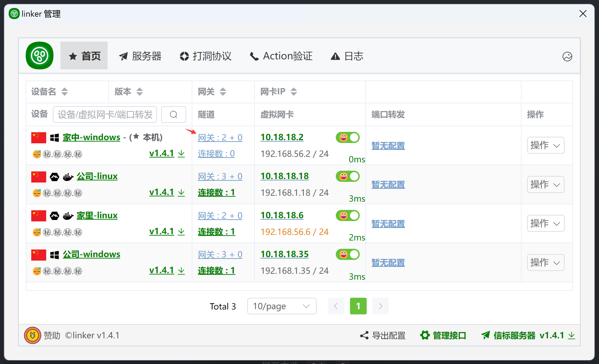The image size is (599, 364).
Task: Click the download arrow for 公司-windows version
Action: 181,270
